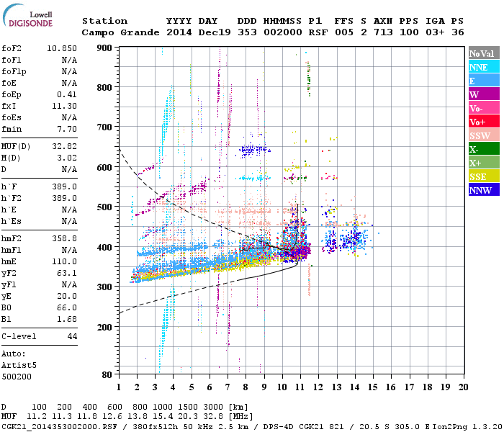The image size is (504, 432).
Task: Click the time 002000 in header
Action: pyautogui.click(x=282, y=32)
